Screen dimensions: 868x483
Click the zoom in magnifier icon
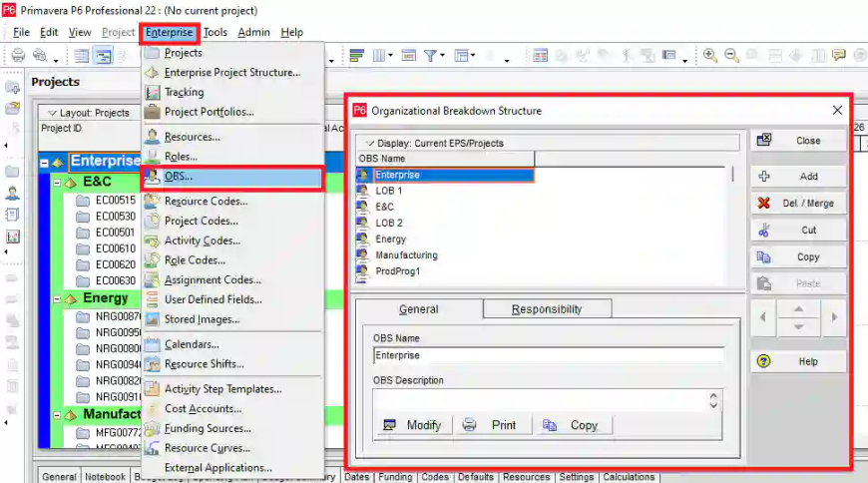710,56
